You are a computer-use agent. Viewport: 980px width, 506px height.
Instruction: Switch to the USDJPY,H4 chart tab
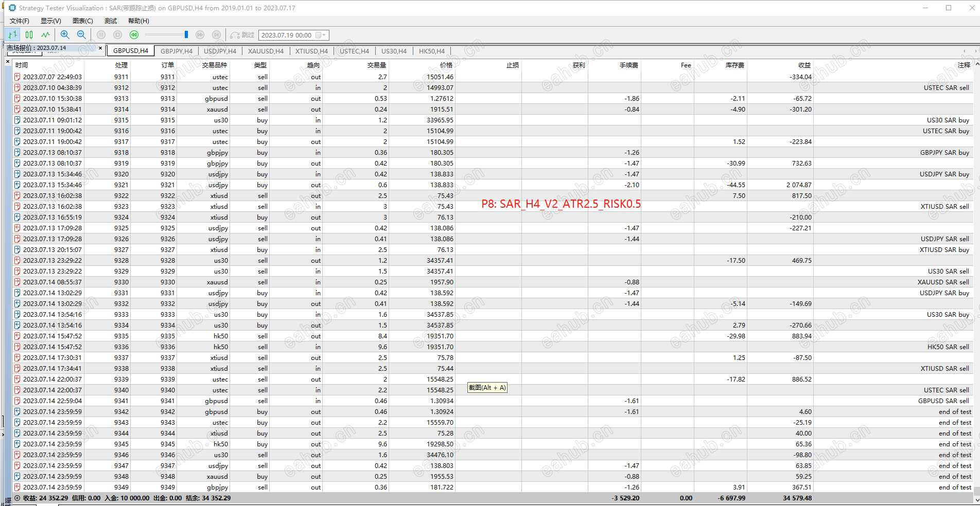220,51
